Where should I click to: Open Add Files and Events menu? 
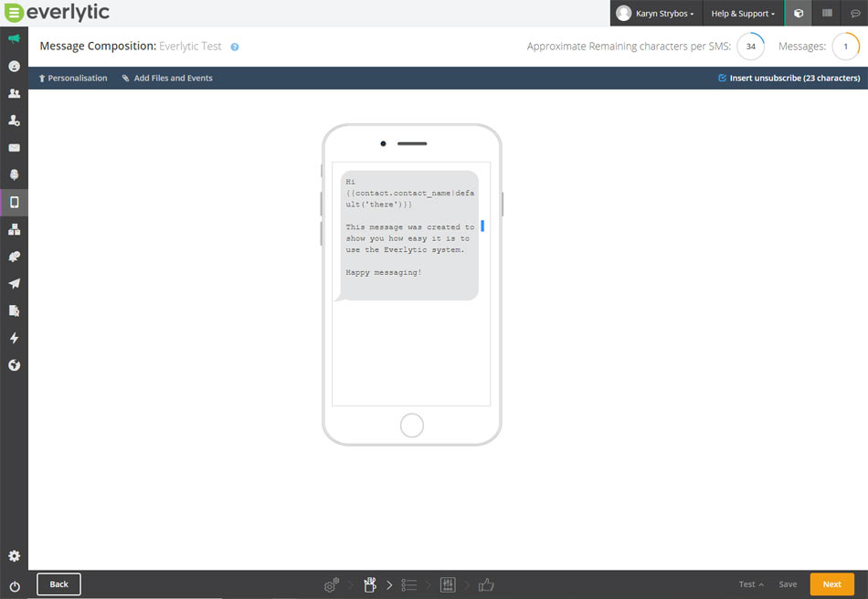[x=167, y=79]
